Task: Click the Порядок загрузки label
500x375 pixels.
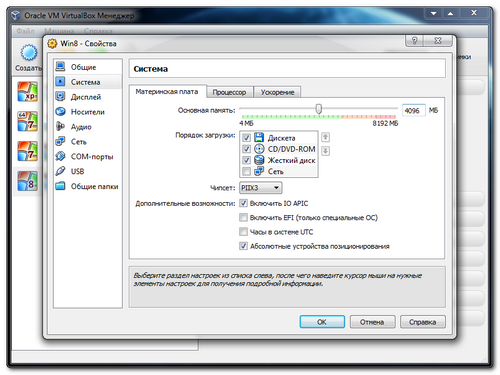Action: 205,135
